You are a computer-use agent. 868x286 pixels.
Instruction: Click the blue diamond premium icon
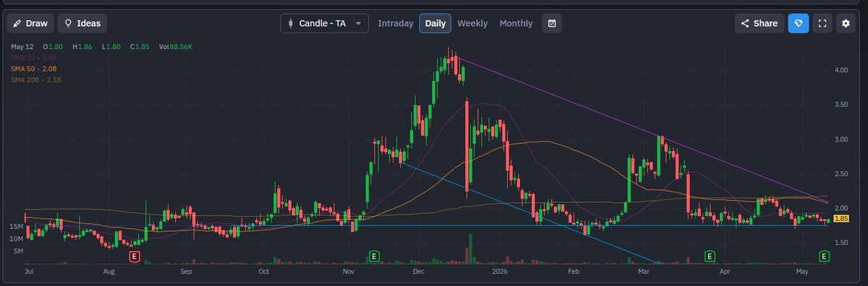[799, 23]
